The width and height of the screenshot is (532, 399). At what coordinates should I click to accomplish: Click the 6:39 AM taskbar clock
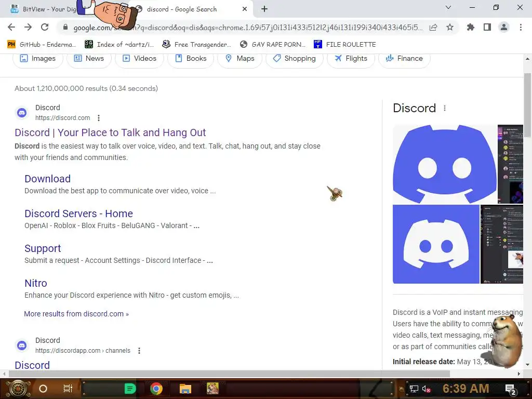coord(466,389)
